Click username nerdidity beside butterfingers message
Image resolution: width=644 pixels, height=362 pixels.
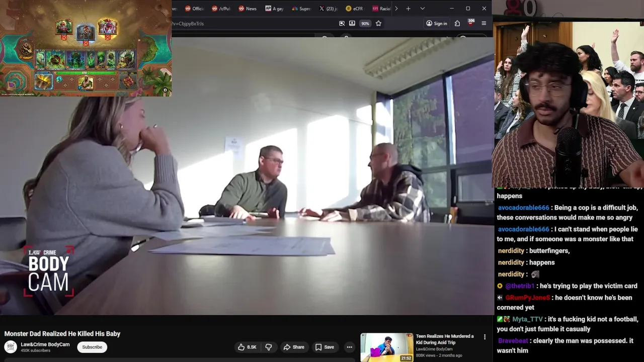point(511,251)
